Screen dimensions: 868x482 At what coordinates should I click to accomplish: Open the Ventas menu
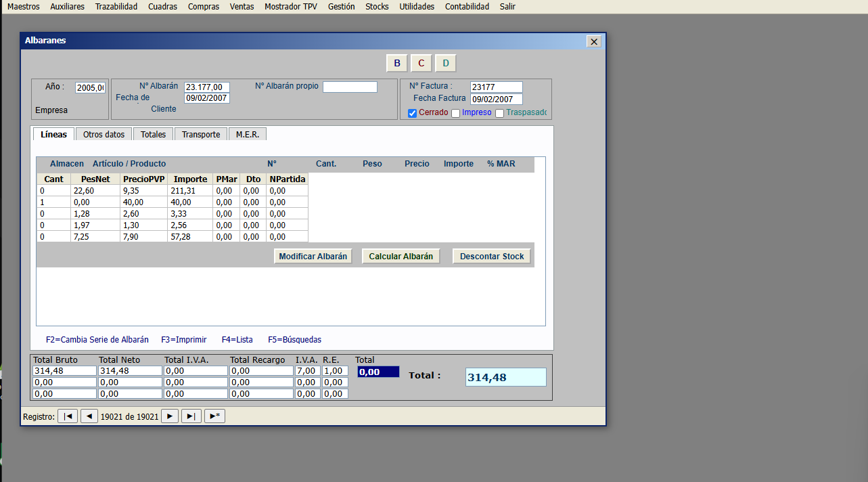tap(242, 7)
